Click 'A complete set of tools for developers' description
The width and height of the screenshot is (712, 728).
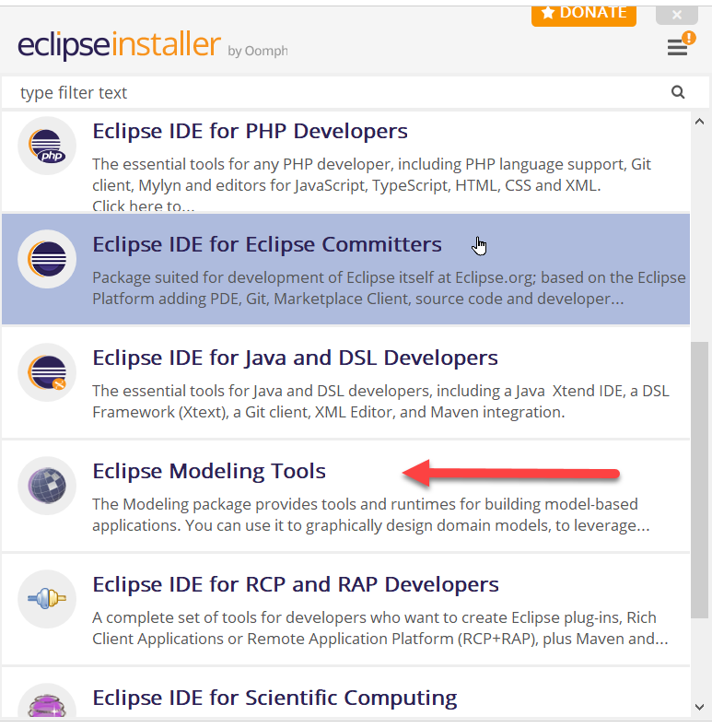click(380, 628)
